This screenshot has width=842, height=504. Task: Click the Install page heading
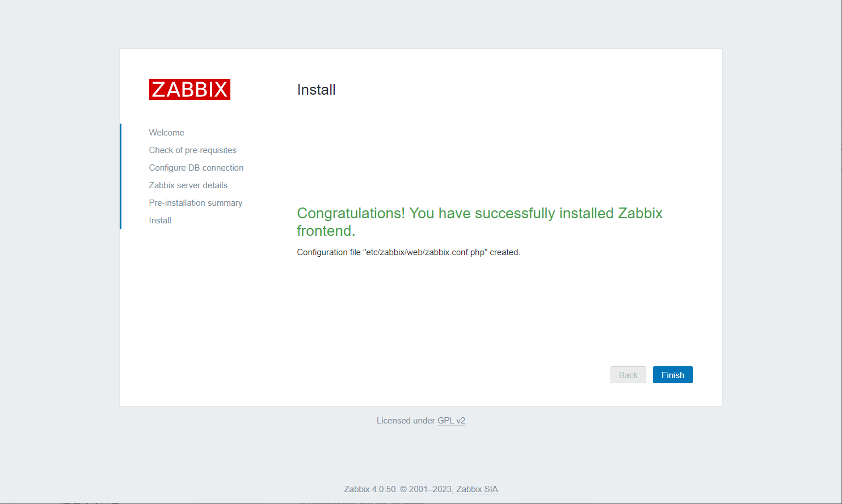[316, 90]
